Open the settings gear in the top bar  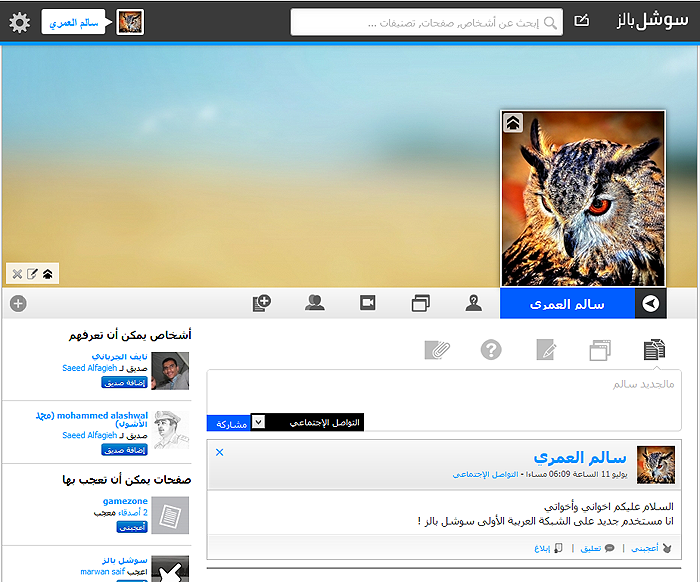[x=20, y=22]
